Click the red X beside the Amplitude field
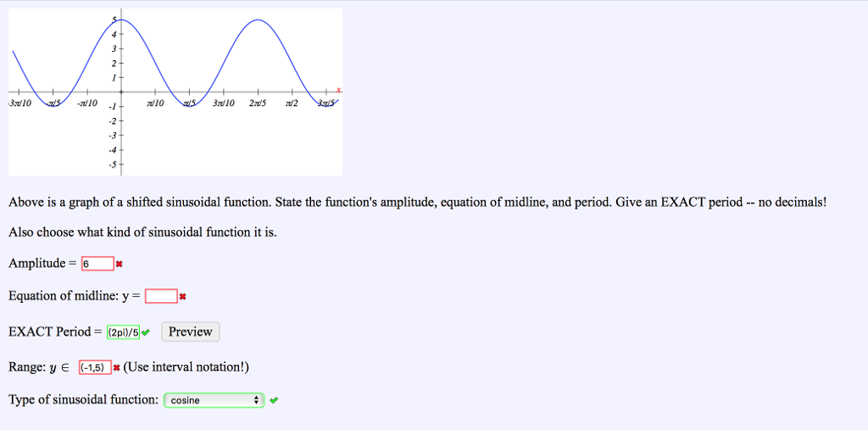Viewport: 868px width, 430px height. coord(120,264)
